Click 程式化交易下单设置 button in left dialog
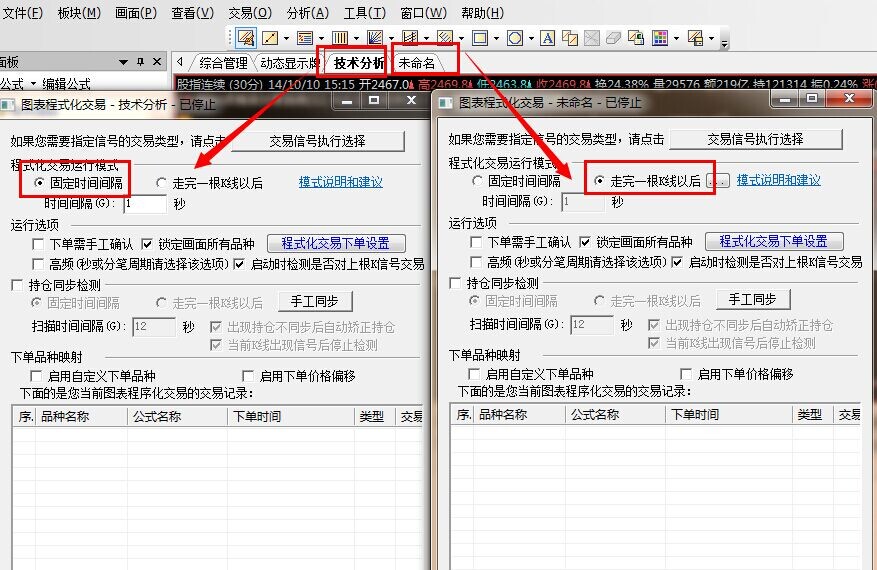 [x=335, y=243]
